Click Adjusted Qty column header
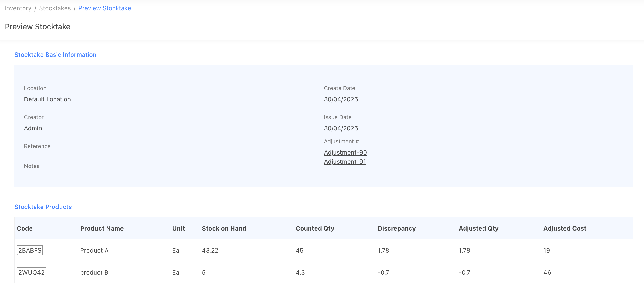 [x=478, y=228]
